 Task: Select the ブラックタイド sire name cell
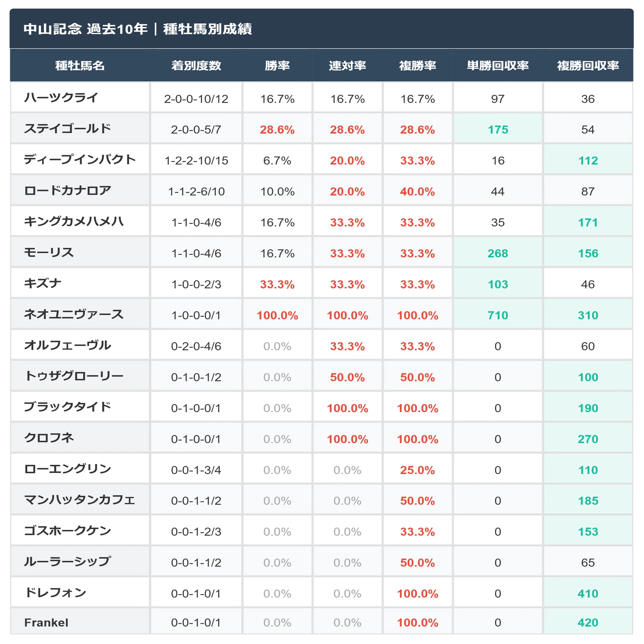tap(80, 407)
